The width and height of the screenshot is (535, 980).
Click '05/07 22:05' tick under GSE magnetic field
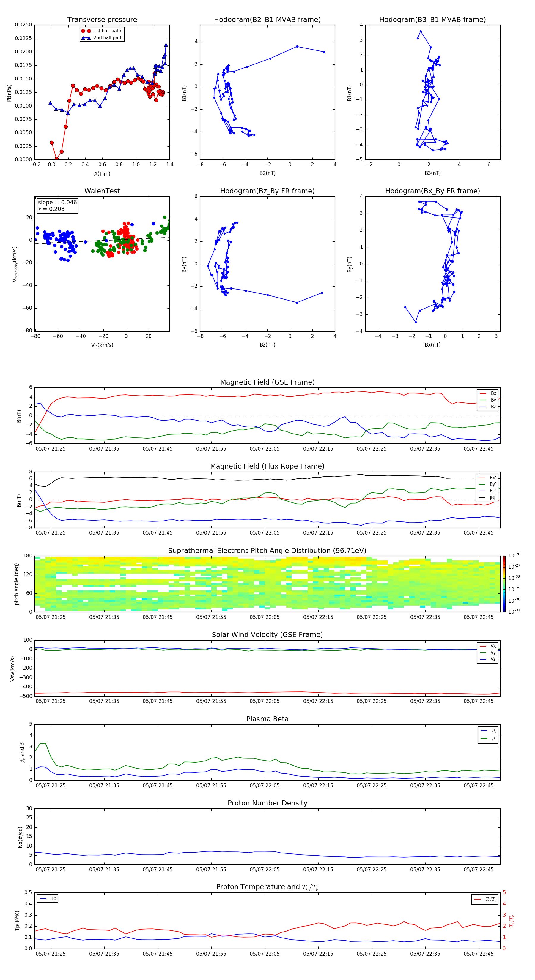[265, 449]
